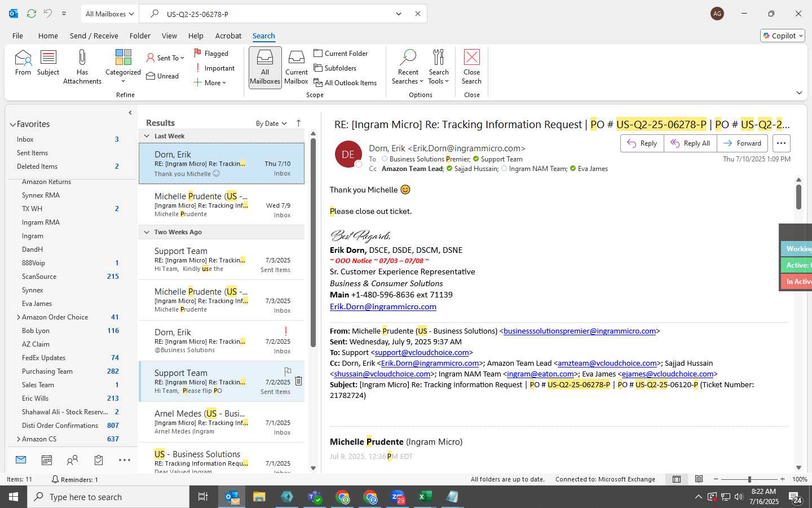Change By Date sort arrangement
Screen dimensions: 812x508
click(x=271, y=123)
